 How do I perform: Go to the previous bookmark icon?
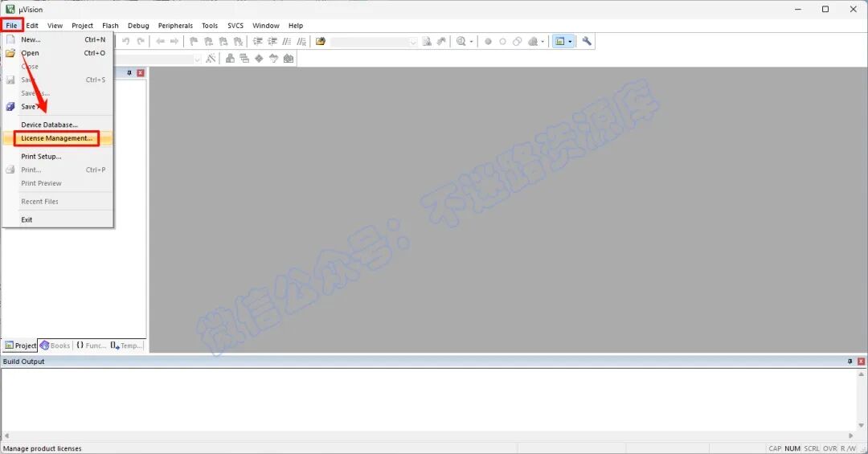coord(209,42)
